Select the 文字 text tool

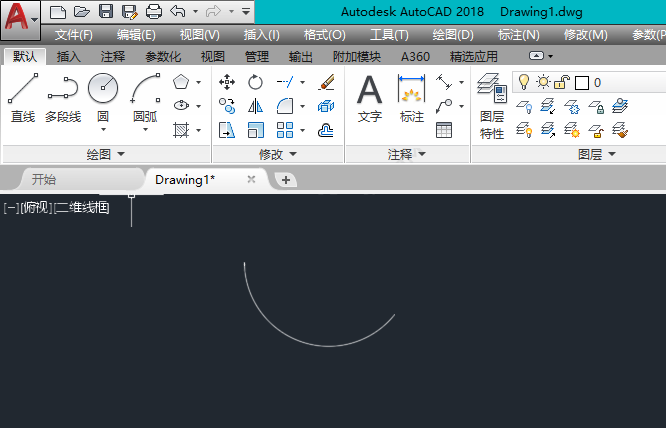[x=370, y=98]
